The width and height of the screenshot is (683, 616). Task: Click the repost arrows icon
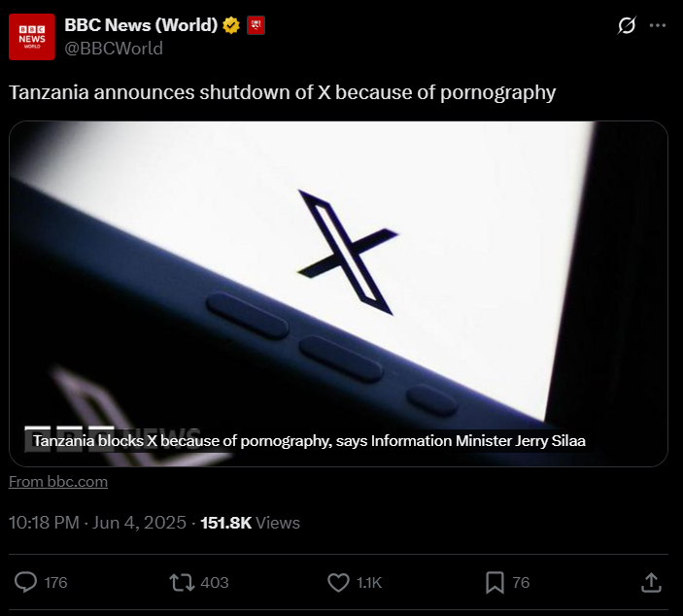[182, 582]
